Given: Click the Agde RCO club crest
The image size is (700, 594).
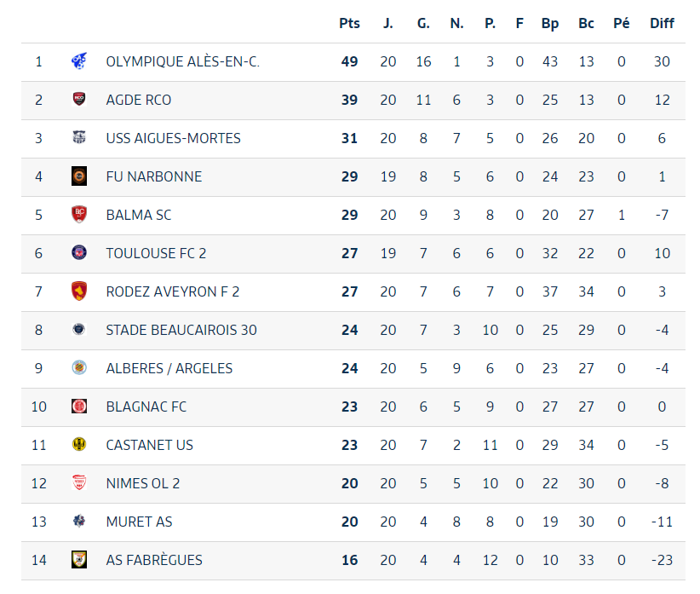Looking at the screenshot, I should (79, 99).
